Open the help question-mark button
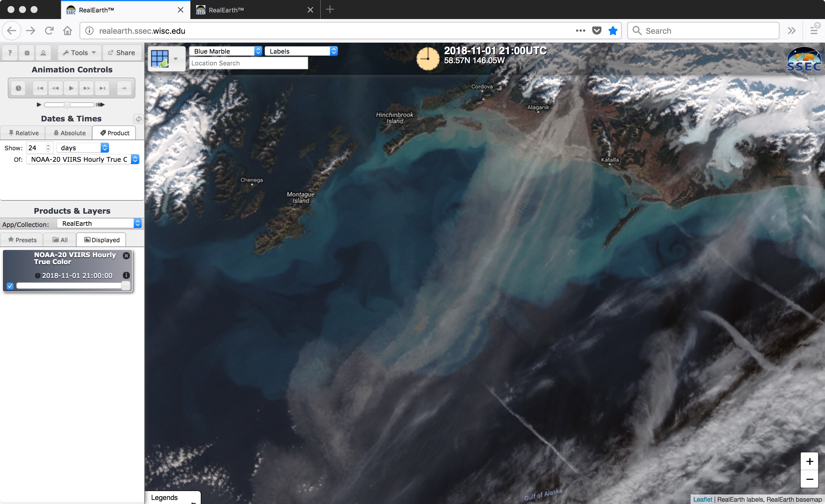 click(10, 52)
